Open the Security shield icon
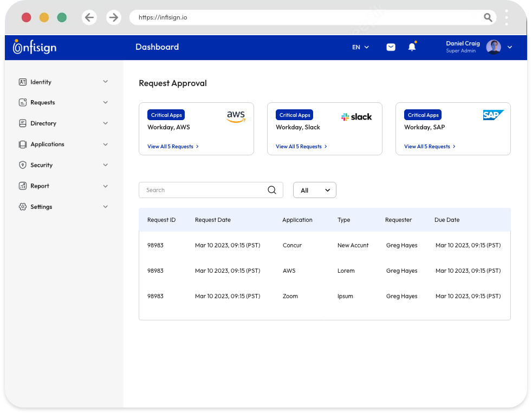The image size is (532, 414). click(x=22, y=165)
